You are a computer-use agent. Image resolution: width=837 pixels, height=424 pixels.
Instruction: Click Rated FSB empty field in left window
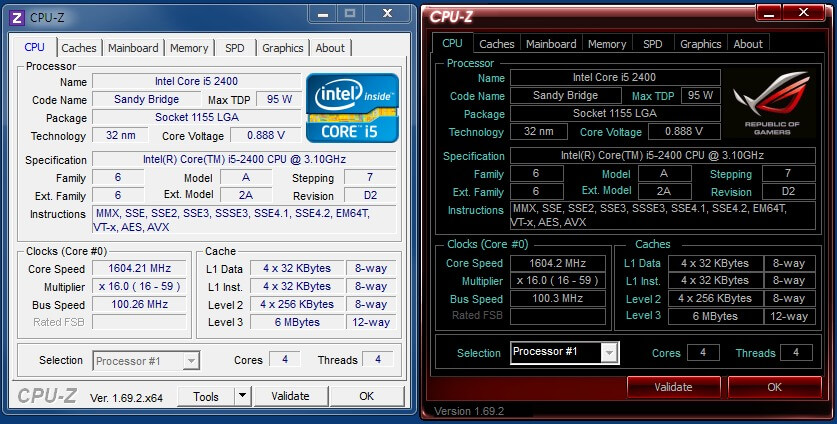coord(139,322)
